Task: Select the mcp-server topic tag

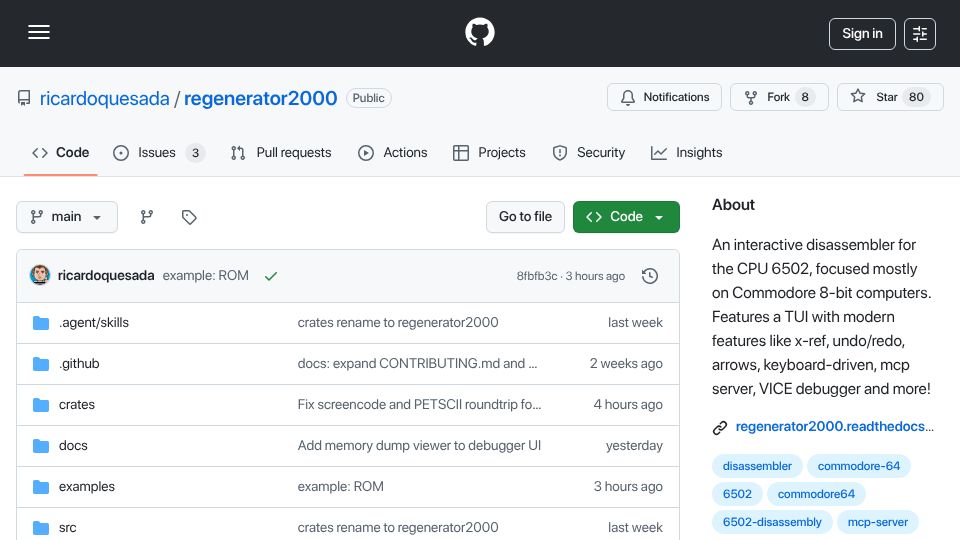Action: (877, 522)
